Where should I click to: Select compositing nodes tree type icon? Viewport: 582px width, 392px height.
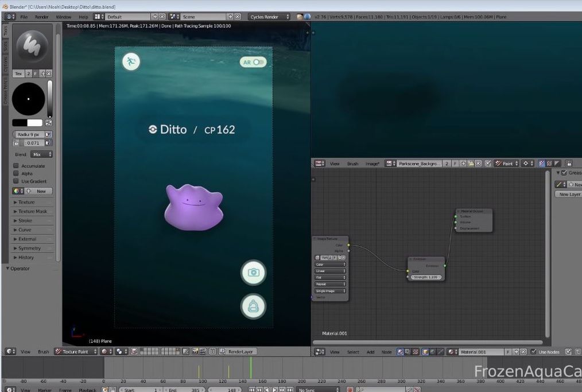[408, 352]
